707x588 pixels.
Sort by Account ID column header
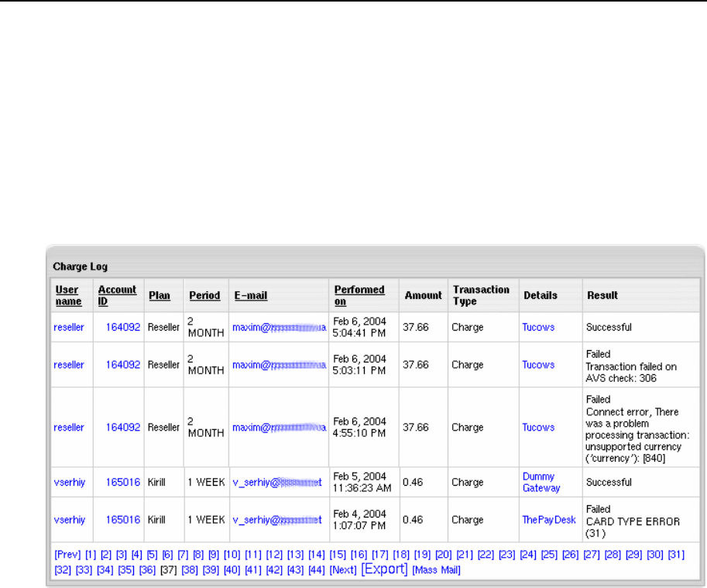117,295
